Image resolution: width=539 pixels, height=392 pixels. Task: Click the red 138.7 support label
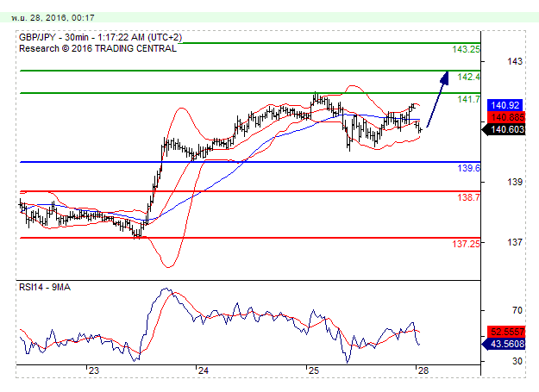(x=468, y=197)
